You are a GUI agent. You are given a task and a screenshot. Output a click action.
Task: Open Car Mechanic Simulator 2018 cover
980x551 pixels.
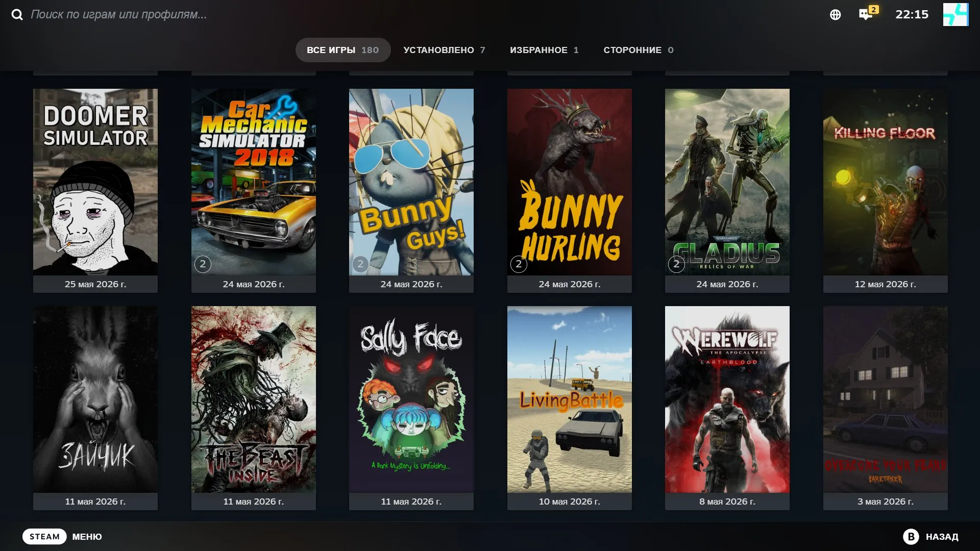[x=253, y=182]
